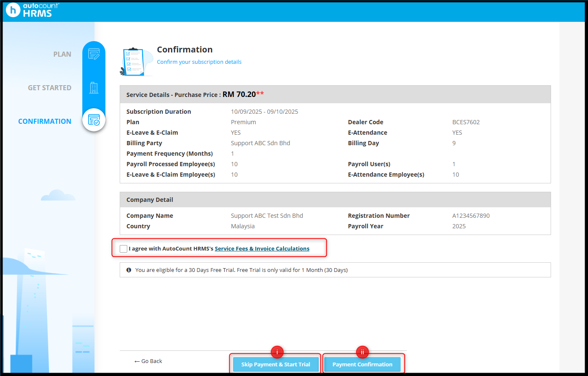Open Service Fees & Invoice Calculations link
The width and height of the screenshot is (588, 376).
coord(262,248)
